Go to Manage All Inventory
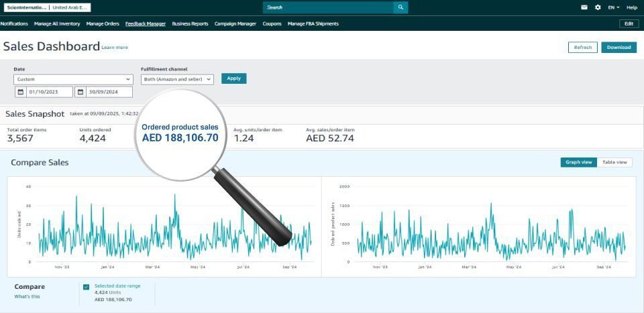 (x=57, y=23)
